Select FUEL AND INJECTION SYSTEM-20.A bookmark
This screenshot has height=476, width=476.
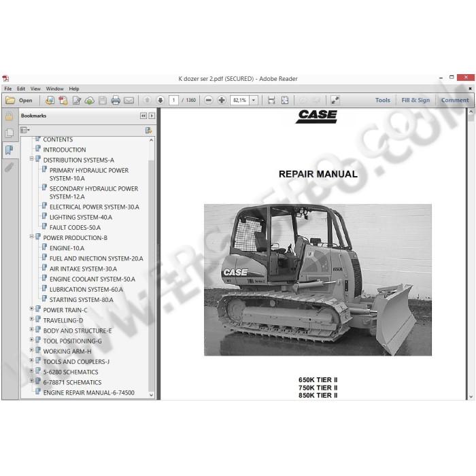click(x=97, y=258)
